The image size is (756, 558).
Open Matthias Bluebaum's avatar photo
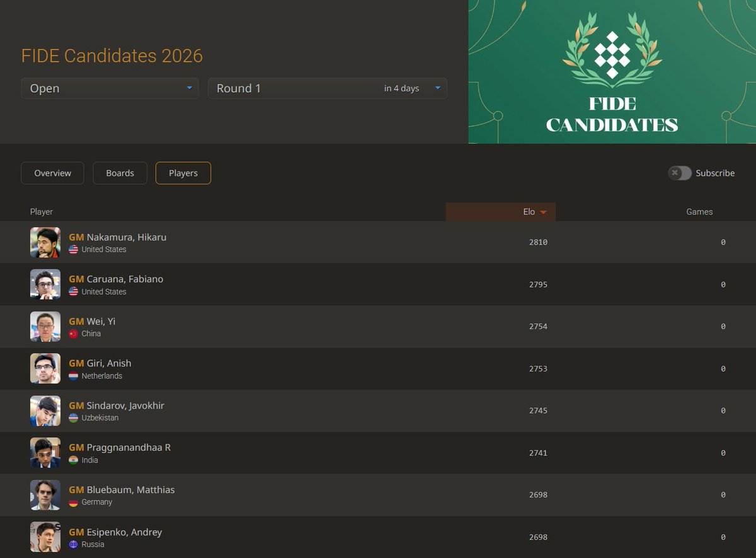pos(45,495)
